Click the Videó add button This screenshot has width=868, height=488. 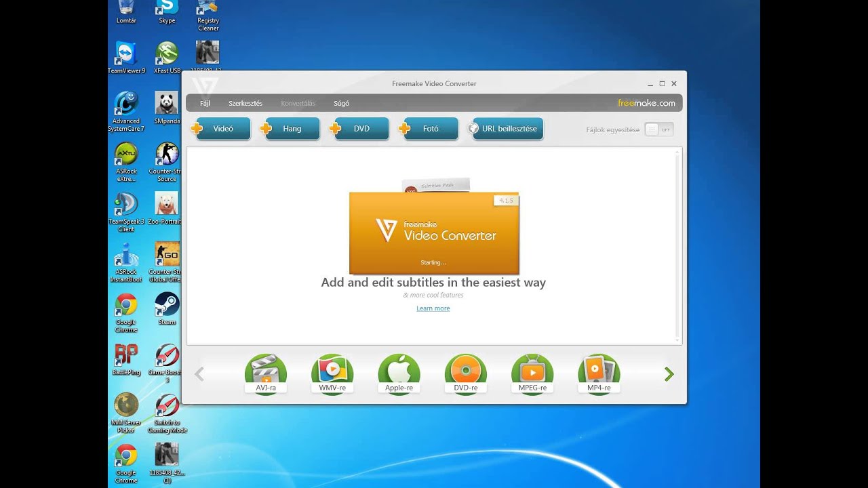tap(222, 129)
